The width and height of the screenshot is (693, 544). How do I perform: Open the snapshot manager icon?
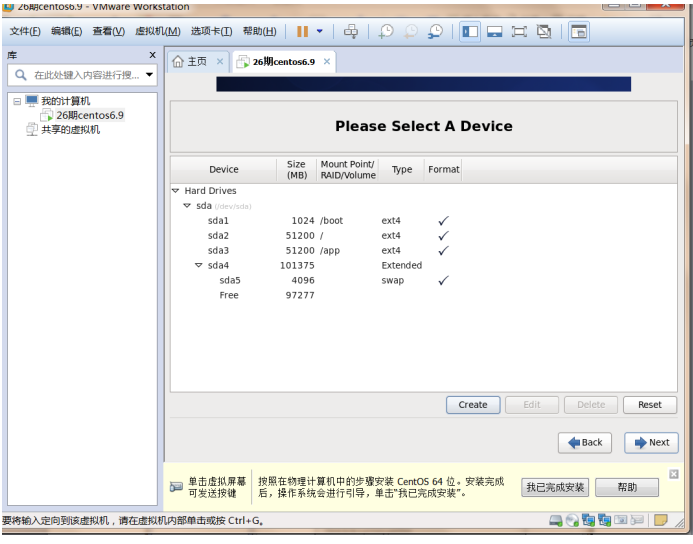[435, 31]
